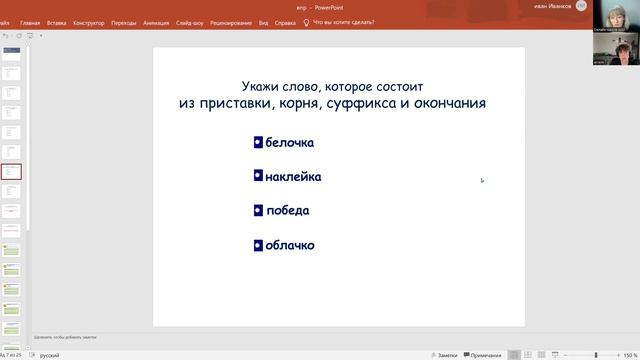Click the spell check status bar icon
640x360 pixels.
(x=32, y=356)
